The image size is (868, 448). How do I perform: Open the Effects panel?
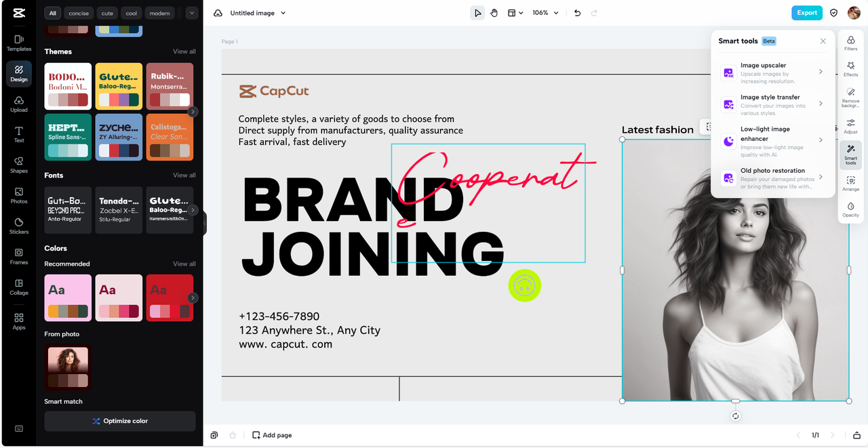850,69
